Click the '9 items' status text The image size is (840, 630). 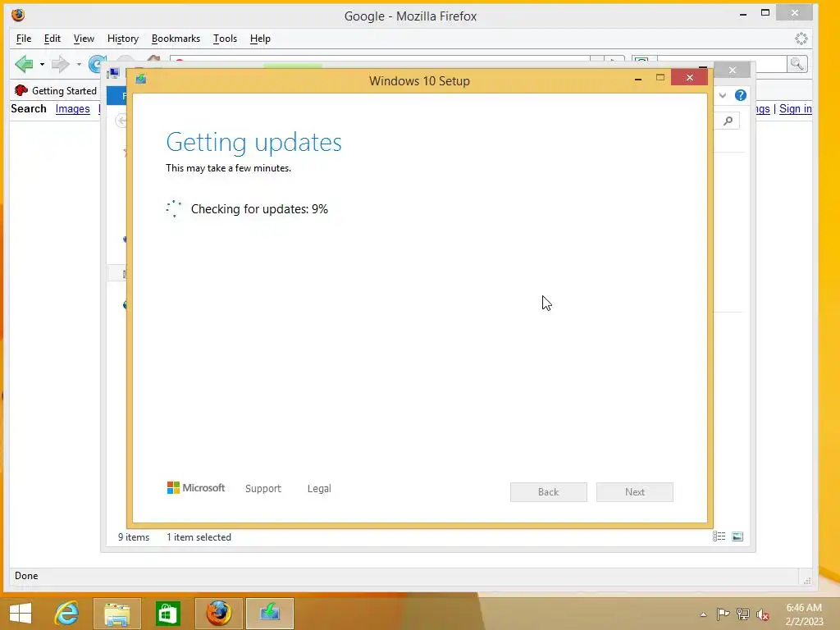[x=134, y=536]
